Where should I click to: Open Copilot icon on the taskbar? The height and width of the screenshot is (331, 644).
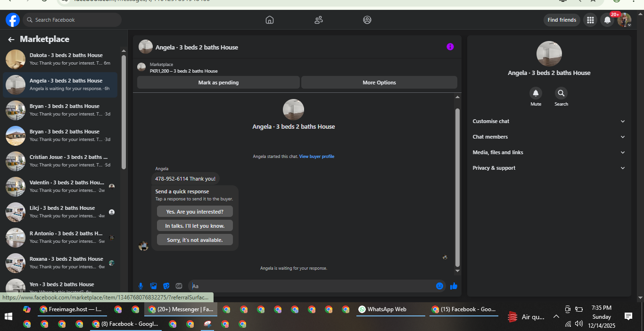tap(27, 309)
